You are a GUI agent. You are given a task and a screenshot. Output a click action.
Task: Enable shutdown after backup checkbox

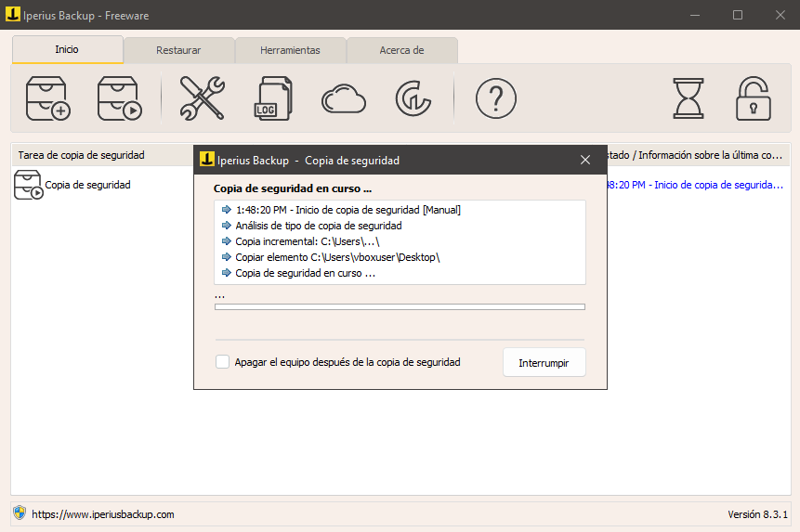click(x=223, y=362)
